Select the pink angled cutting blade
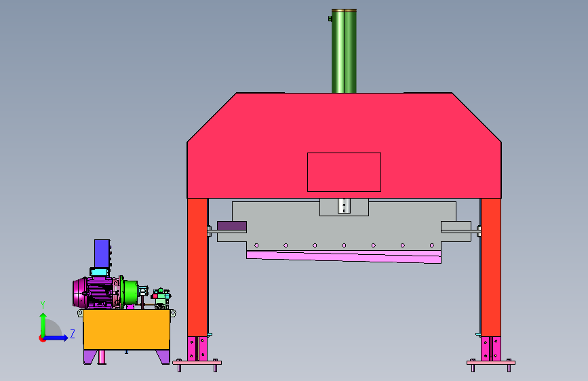Viewport: 588px width, 381px height. [x=344, y=257]
